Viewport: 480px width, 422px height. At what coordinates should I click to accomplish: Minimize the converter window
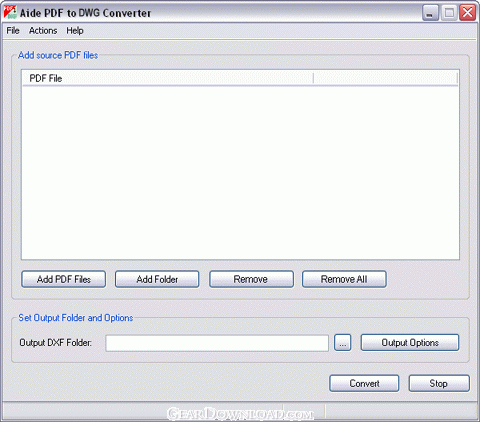click(430, 13)
